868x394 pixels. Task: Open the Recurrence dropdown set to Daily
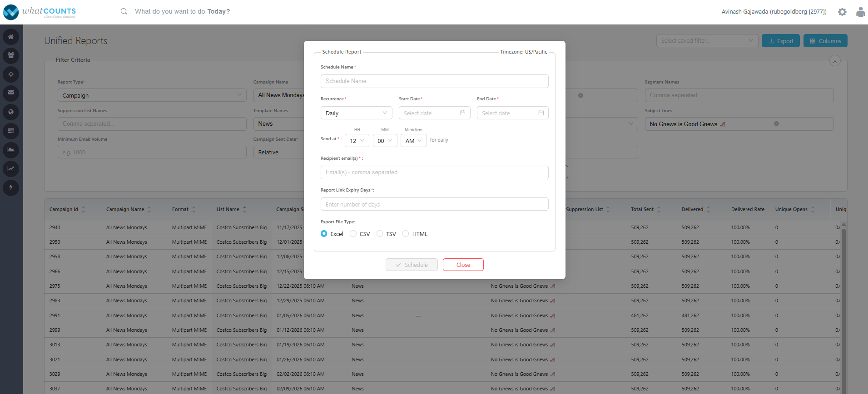pyautogui.click(x=356, y=113)
